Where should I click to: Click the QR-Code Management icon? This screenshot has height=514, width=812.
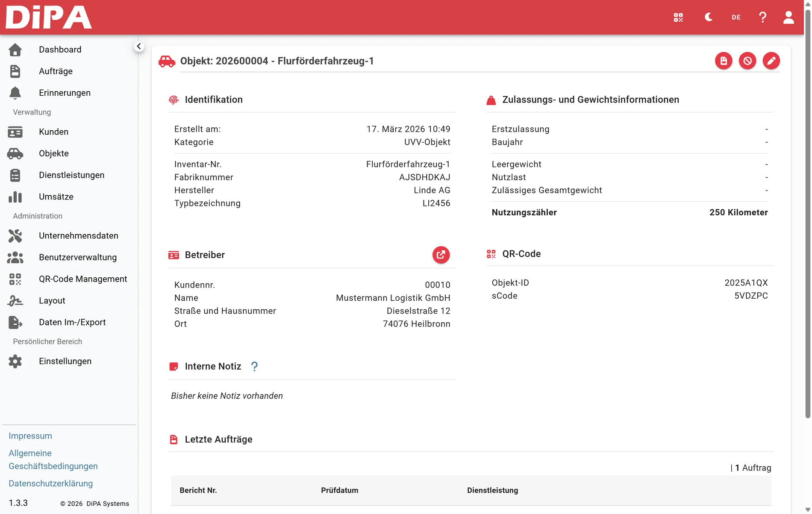pos(15,279)
